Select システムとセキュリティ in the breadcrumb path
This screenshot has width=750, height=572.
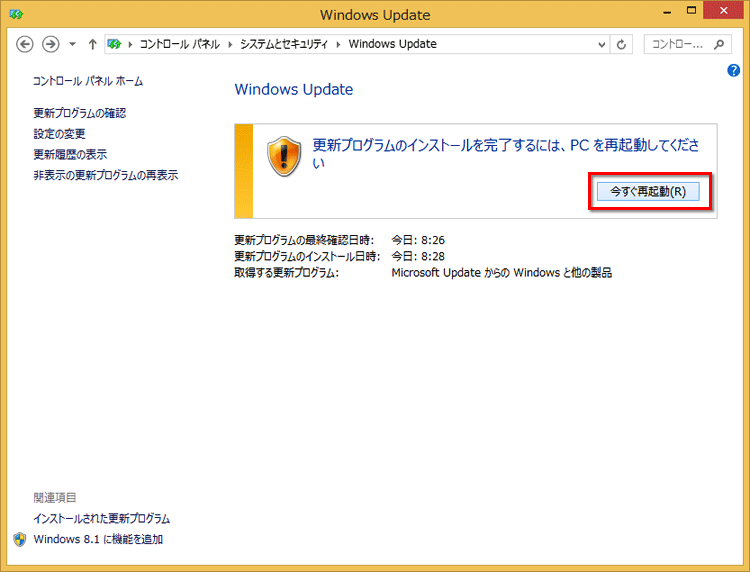[286, 44]
